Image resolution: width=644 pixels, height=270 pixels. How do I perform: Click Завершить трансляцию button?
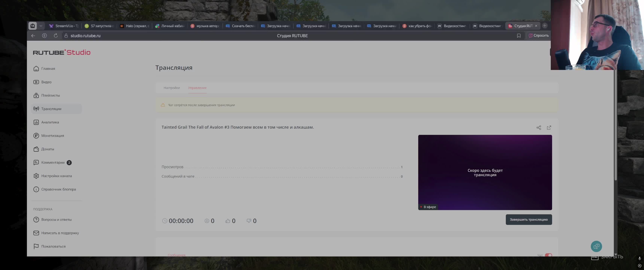[528, 220]
